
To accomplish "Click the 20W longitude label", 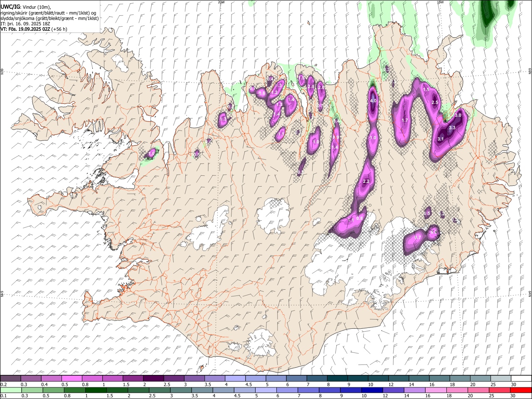I will (221, 2).
